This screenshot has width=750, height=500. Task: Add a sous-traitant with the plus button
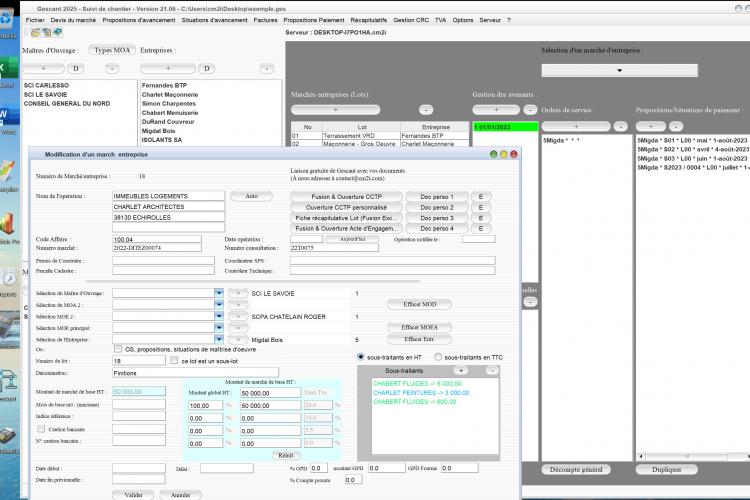[461, 370]
